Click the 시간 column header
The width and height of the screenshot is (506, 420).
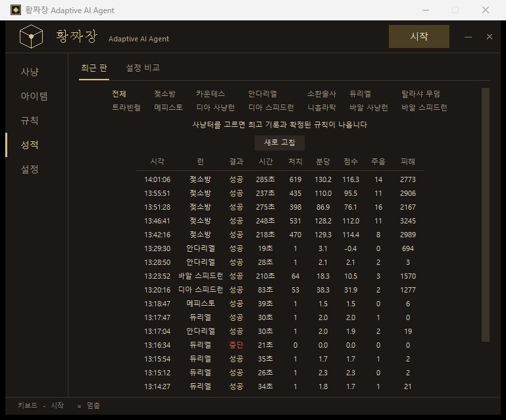[x=266, y=162]
